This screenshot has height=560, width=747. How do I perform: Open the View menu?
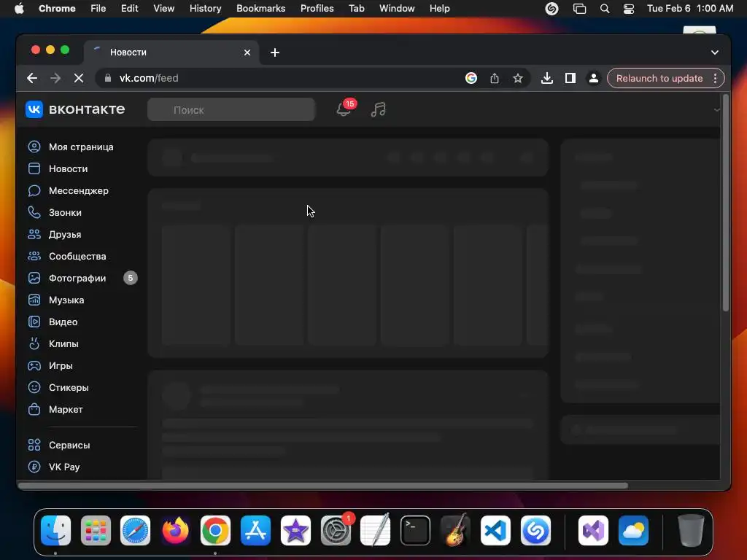click(164, 9)
